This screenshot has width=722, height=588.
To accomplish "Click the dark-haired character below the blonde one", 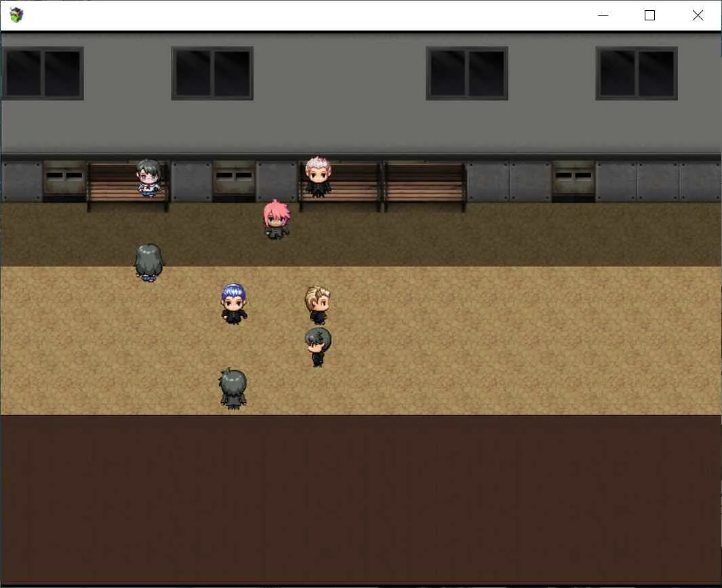I will tap(318, 347).
